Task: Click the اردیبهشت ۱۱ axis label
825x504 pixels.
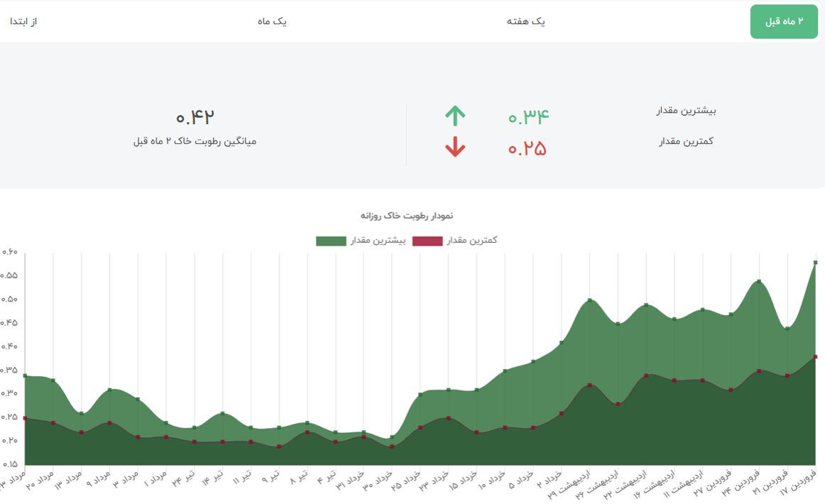Action: (x=683, y=483)
